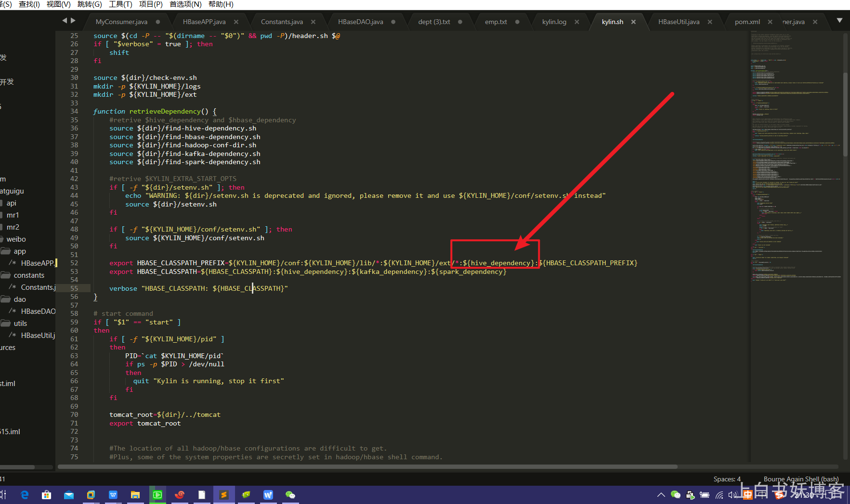This screenshot has width=850, height=504.
Task: Open the 工具(T) menu
Action: [x=120, y=4]
